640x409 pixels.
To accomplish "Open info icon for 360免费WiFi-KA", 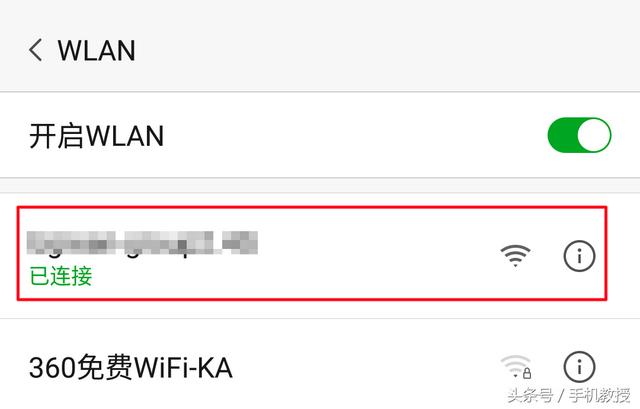I will [579, 367].
